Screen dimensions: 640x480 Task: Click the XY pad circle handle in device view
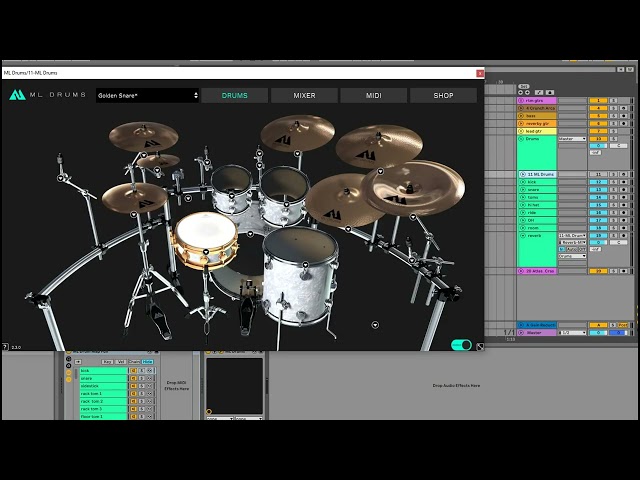209,411
